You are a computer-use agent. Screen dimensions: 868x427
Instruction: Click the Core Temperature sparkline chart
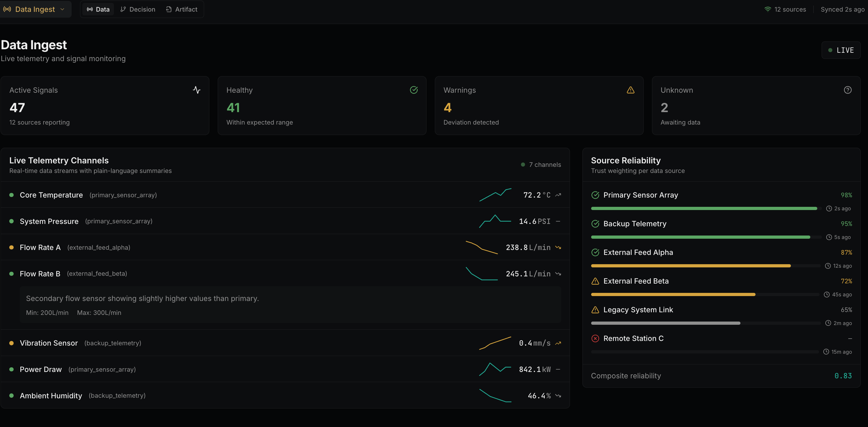tap(495, 195)
